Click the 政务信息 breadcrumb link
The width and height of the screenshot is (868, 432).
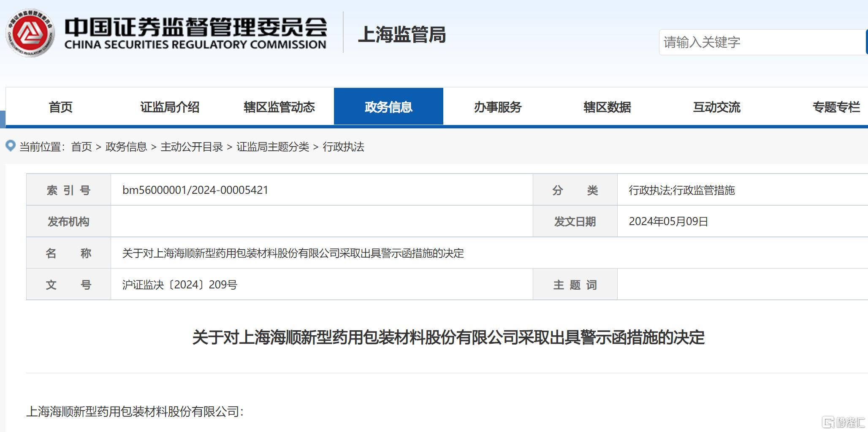click(126, 147)
